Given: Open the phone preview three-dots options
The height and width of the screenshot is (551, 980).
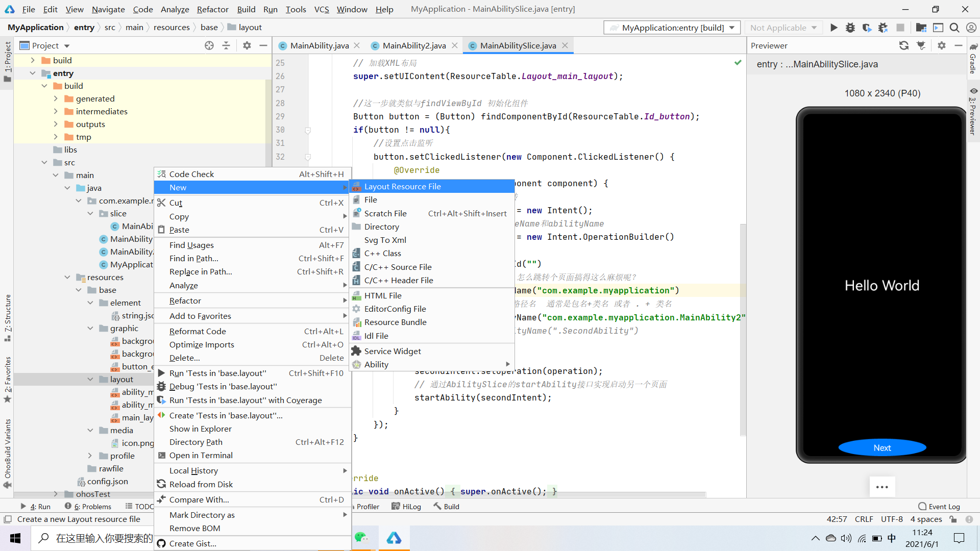Looking at the screenshot, I should pos(881,487).
